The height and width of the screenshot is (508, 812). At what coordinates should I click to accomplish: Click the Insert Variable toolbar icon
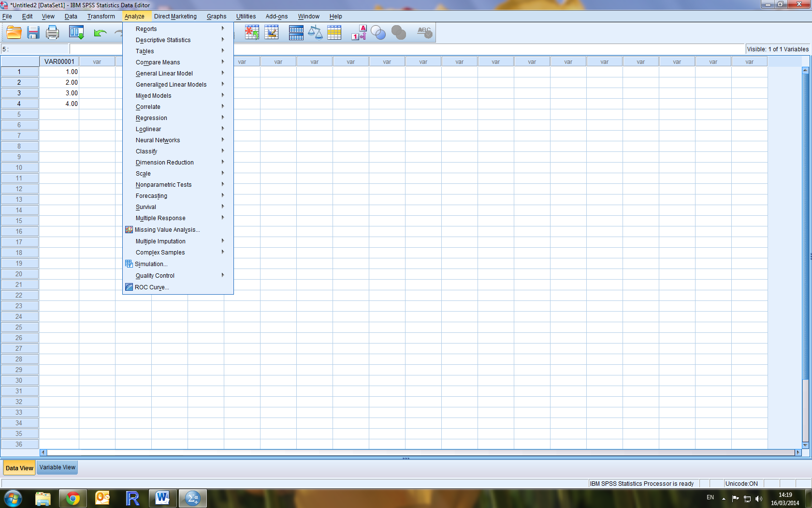(272, 32)
